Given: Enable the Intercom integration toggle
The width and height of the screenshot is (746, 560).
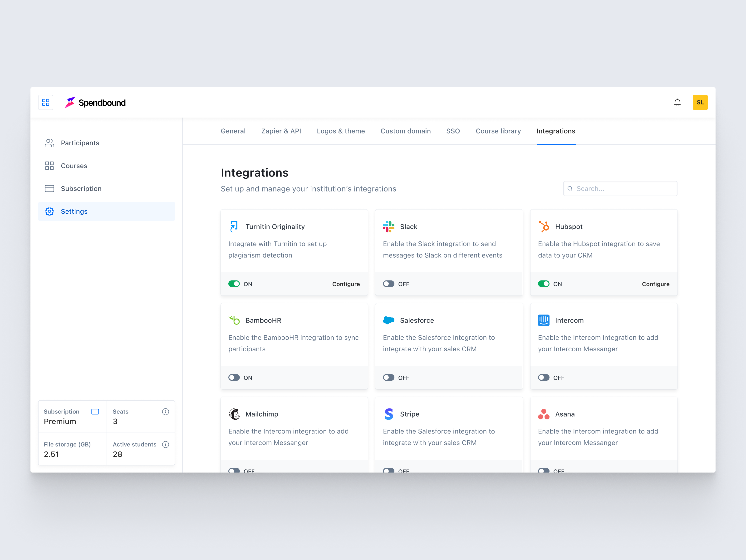Looking at the screenshot, I should tap(544, 378).
